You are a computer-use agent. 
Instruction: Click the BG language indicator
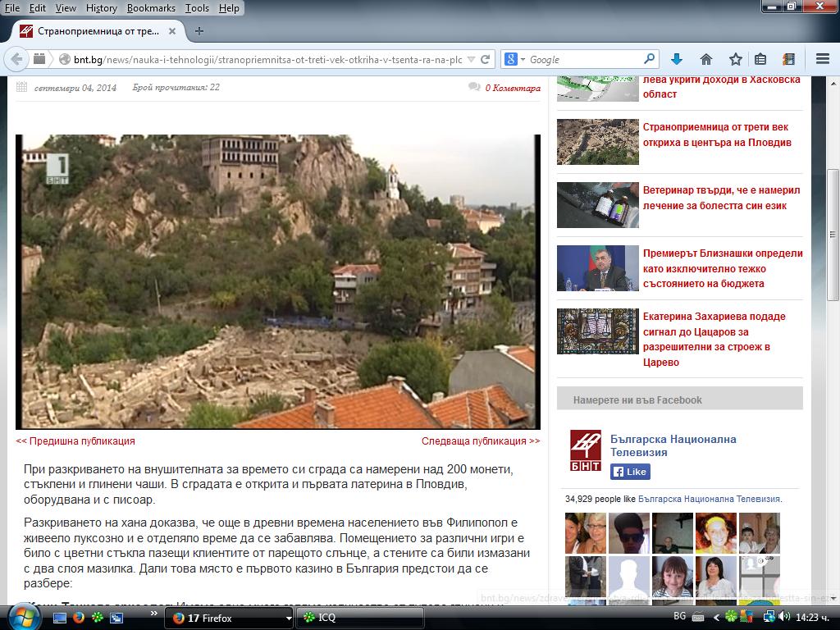[x=680, y=616]
